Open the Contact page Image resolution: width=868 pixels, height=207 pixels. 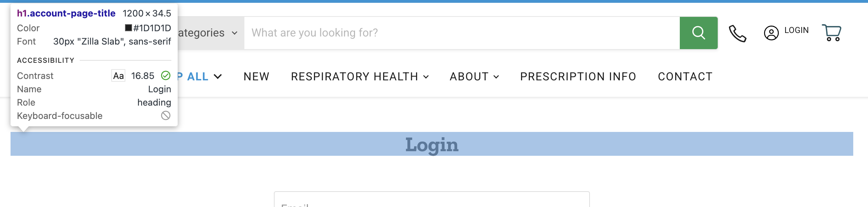click(x=685, y=76)
